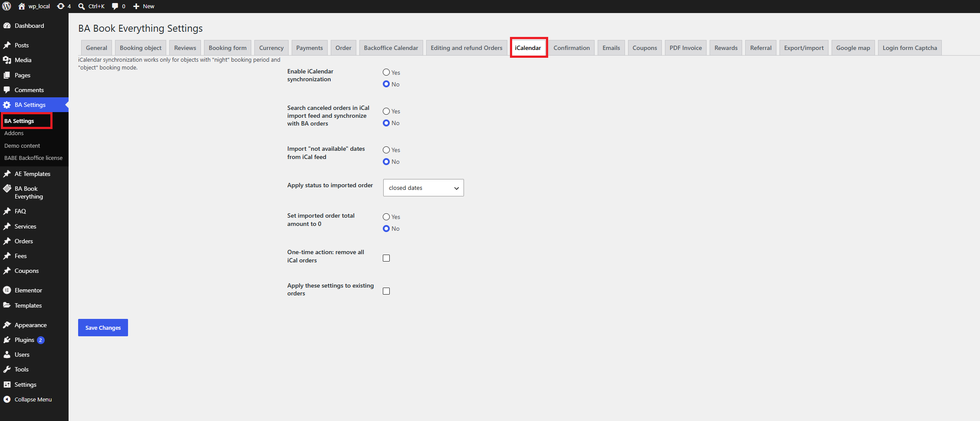Switch to the PDF Invoice tab

tap(686, 48)
